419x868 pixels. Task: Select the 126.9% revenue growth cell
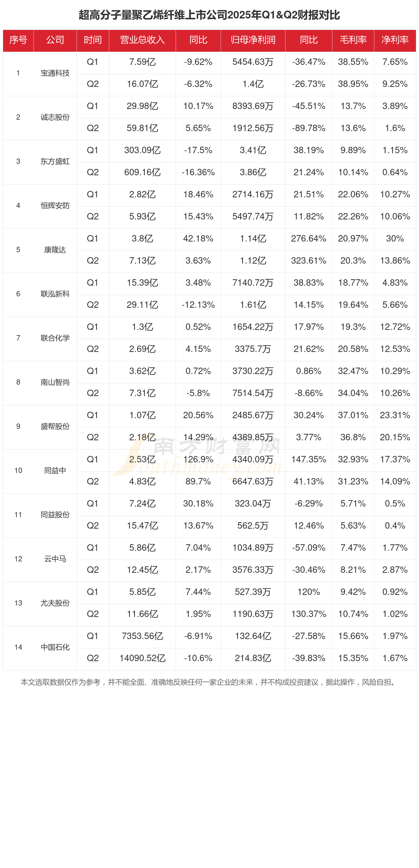pos(198,459)
